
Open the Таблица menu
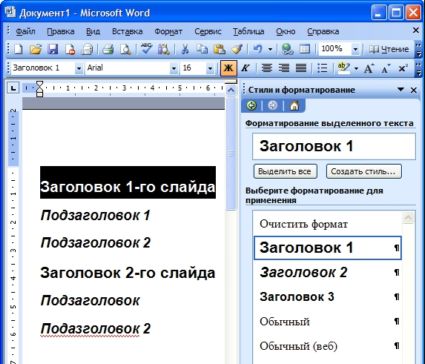[249, 31]
